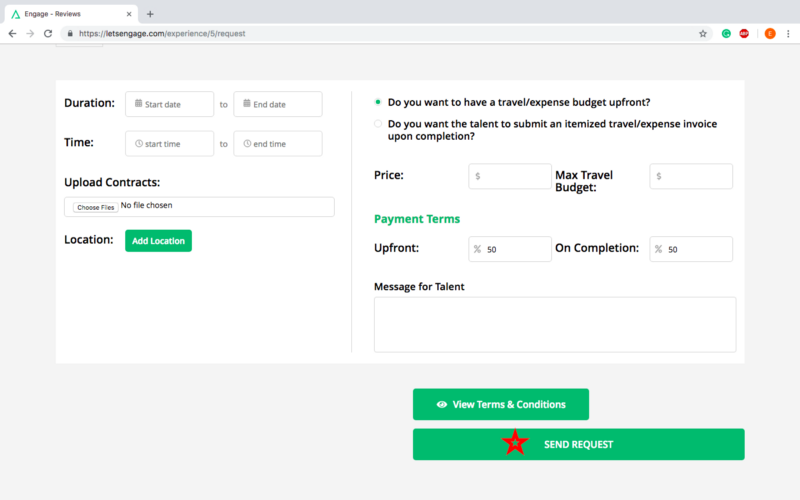Open Chrome's three-dot menu
This screenshot has height=500, width=800.
pyautogui.click(x=789, y=33)
